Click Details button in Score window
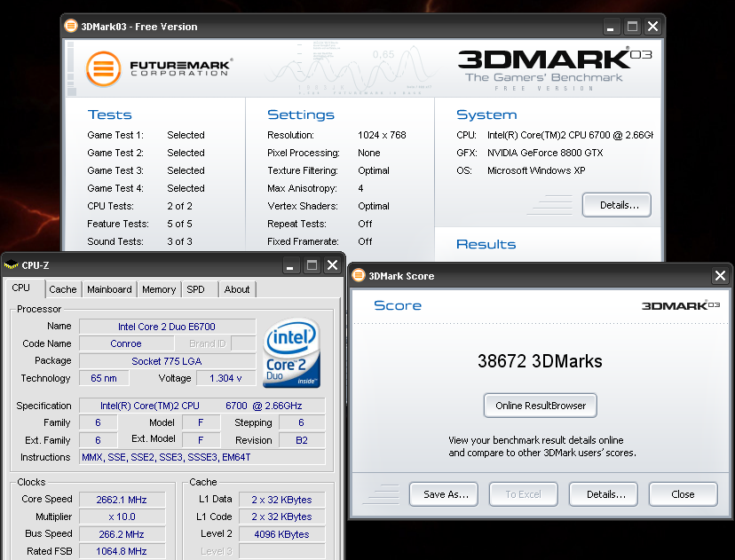Viewport: 735px width, 560px height. coord(604,494)
